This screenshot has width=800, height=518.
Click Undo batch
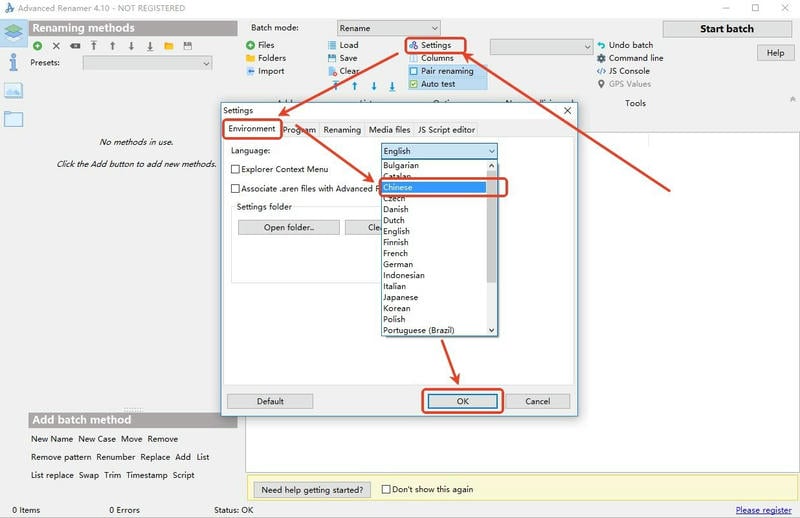coord(625,45)
